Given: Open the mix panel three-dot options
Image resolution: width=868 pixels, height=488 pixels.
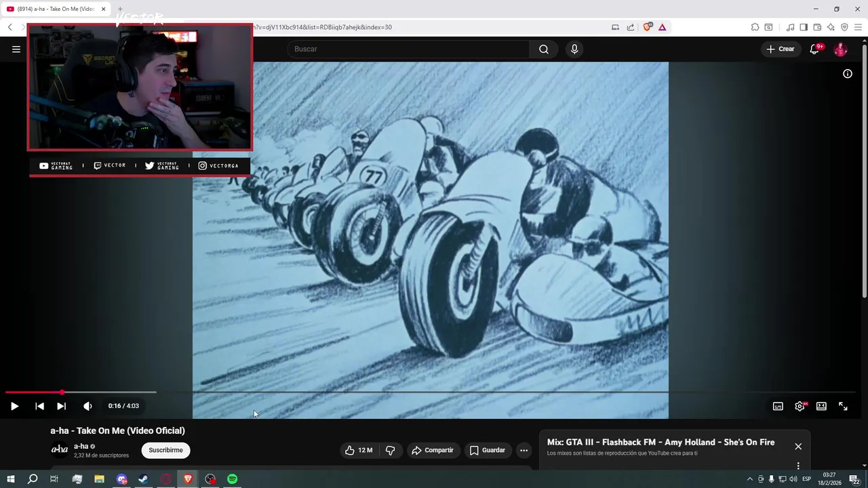Looking at the screenshot, I should point(798,466).
